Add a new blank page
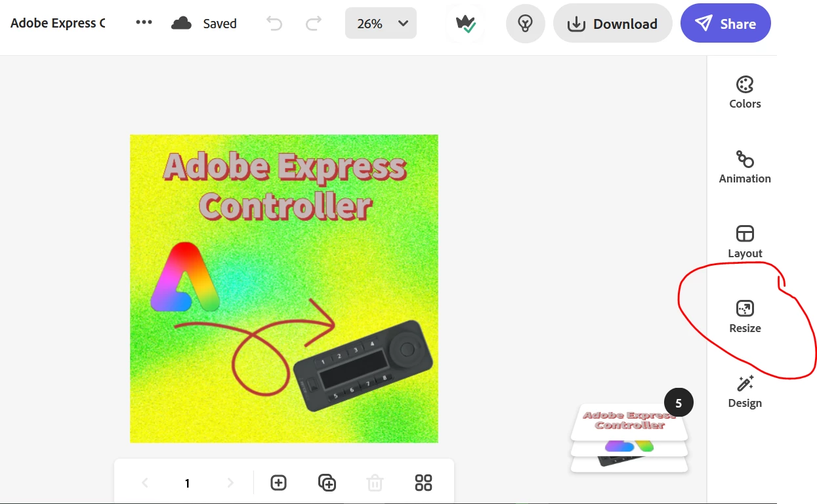 [x=278, y=483]
